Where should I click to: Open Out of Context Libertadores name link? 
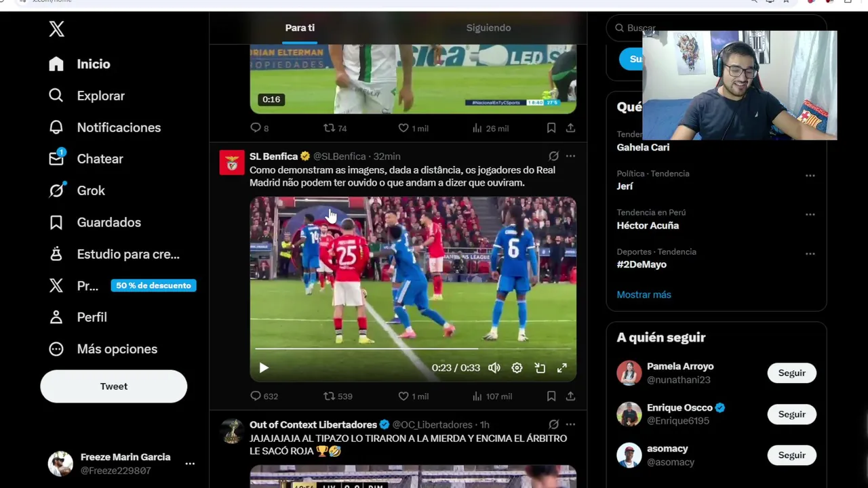tap(313, 425)
